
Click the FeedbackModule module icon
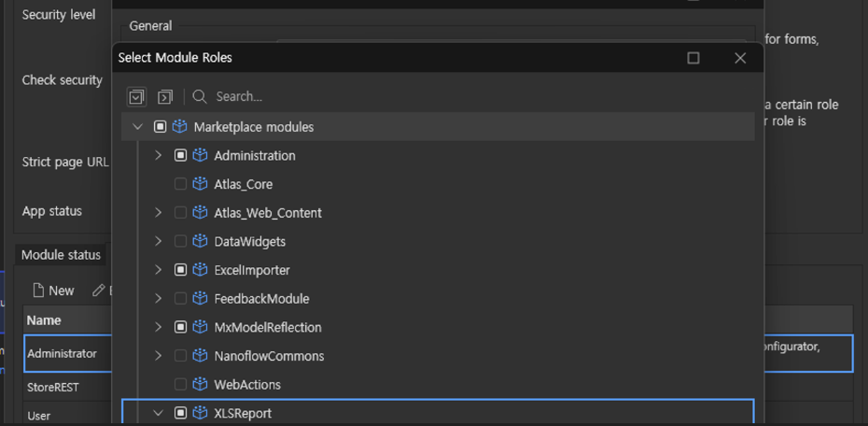click(200, 299)
